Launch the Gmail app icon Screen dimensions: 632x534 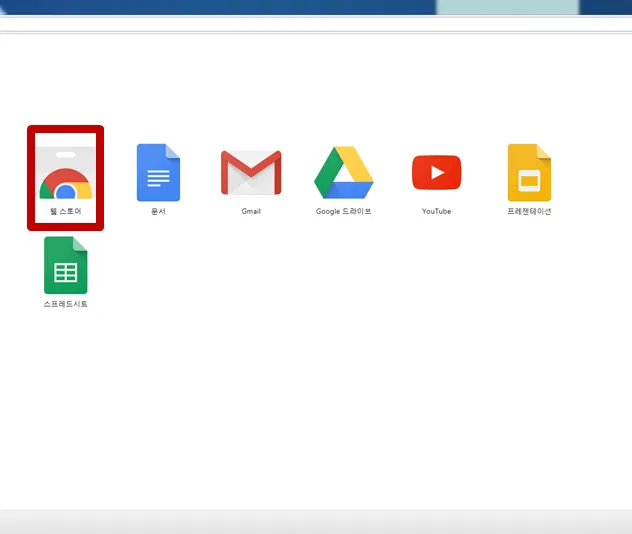click(251, 172)
